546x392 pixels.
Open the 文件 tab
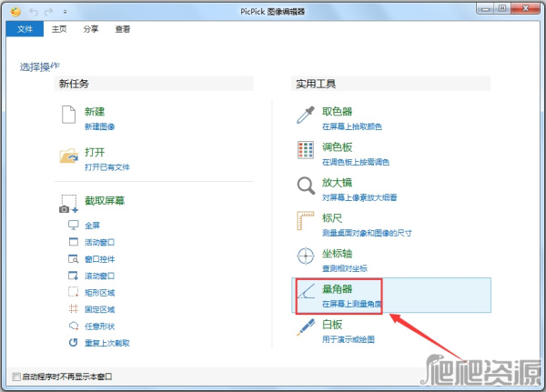[x=25, y=29]
